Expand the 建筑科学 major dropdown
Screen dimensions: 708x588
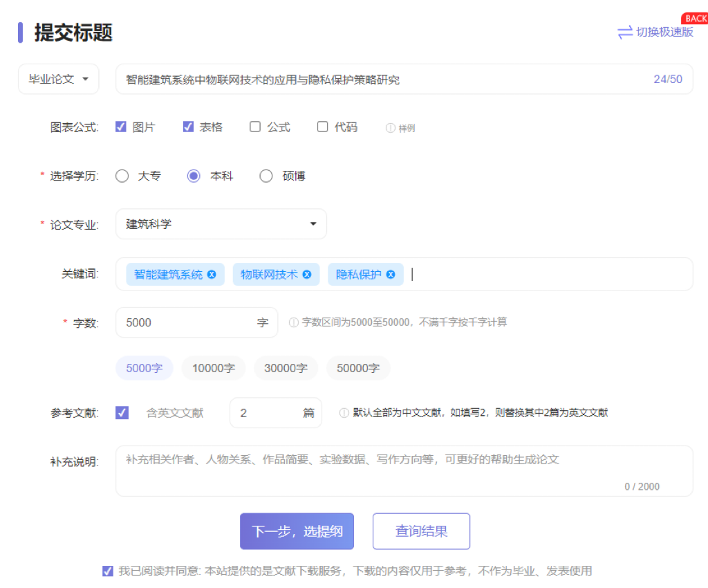[x=221, y=224]
